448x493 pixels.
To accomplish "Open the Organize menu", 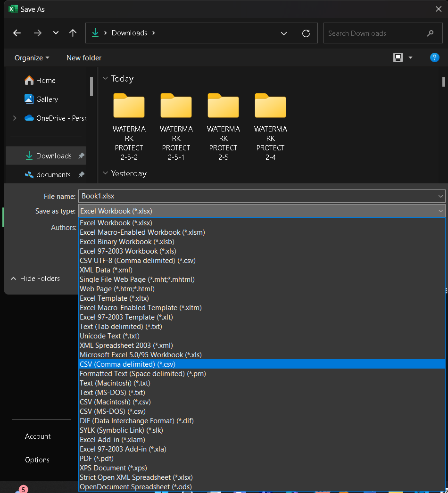I will pos(32,58).
